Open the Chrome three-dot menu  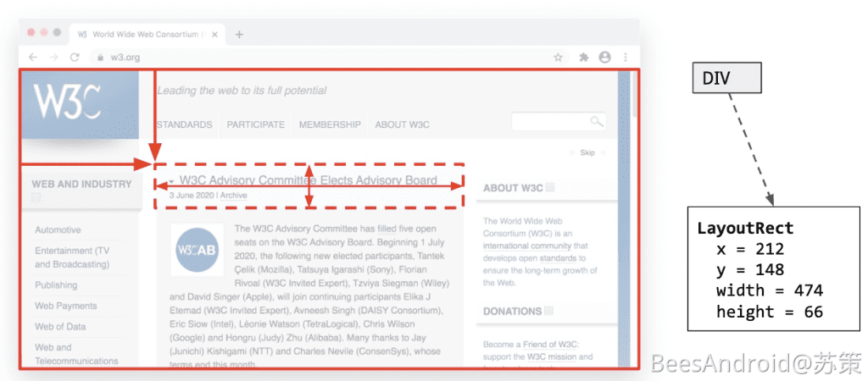coord(626,58)
